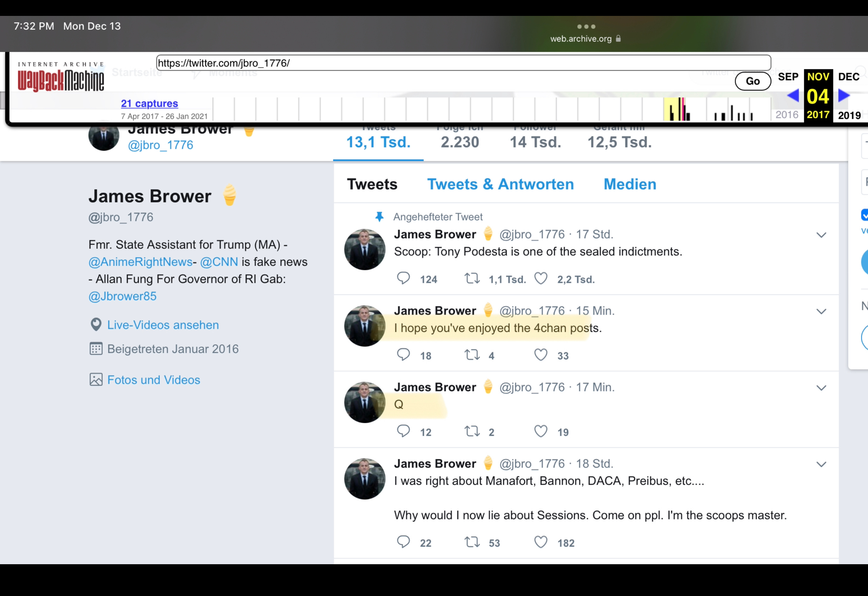Tap the three-dots multitasking control at the top
The height and width of the screenshot is (596, 868).
pos(586,26)
